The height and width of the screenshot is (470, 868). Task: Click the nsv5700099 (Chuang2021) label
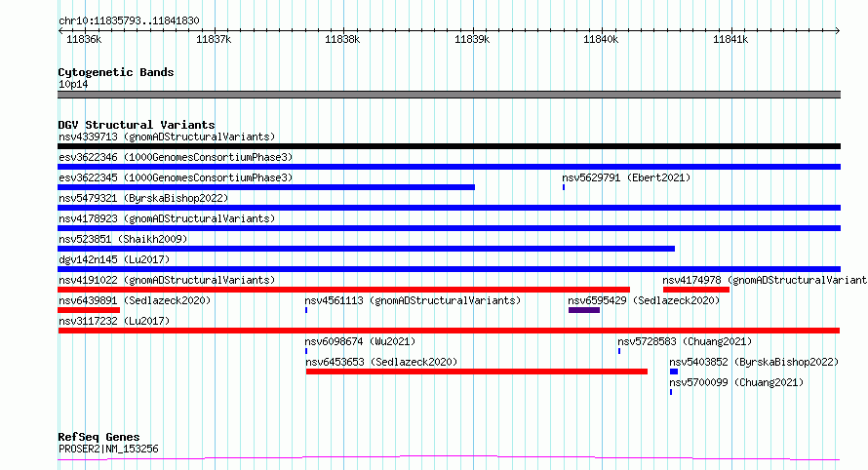point(736,382)
